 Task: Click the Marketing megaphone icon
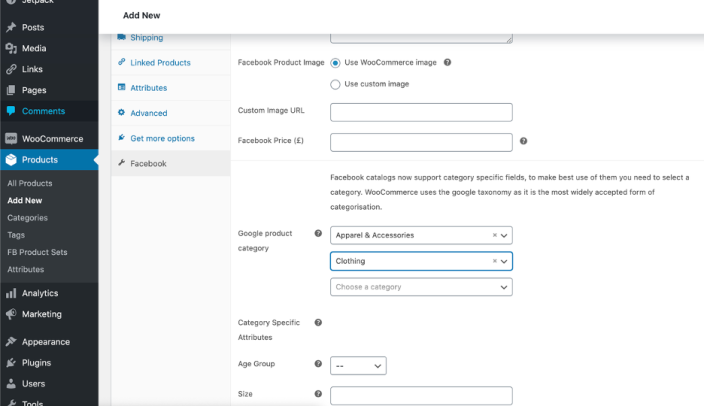[x=11, y=314]
